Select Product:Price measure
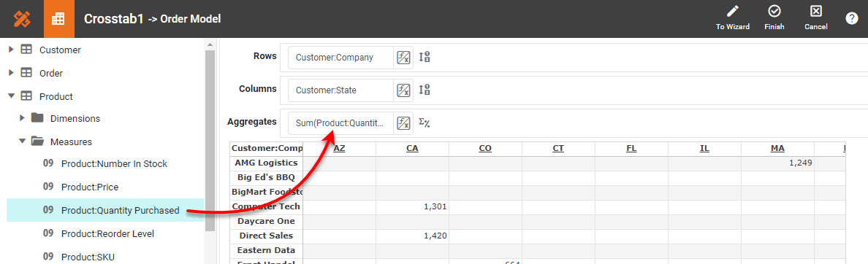This screenshot has height=264, width=868. coord(90,187)
